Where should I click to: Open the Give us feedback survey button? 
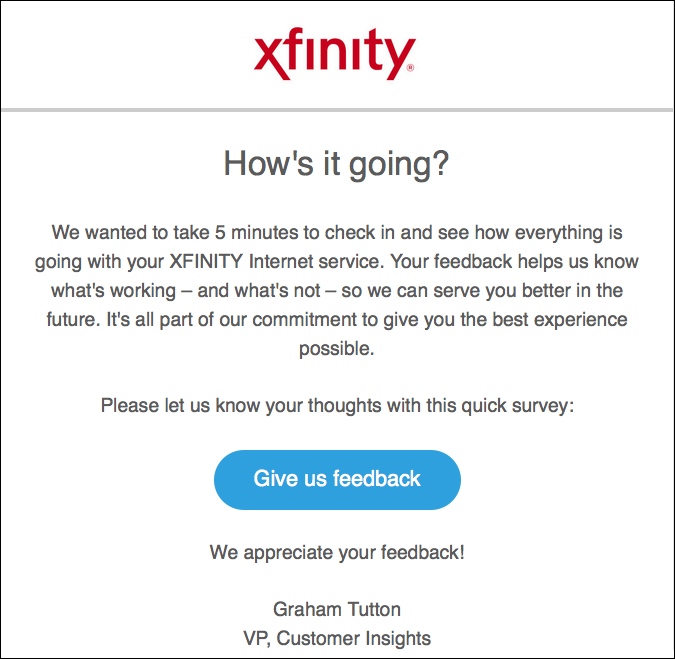click(337, 480)
